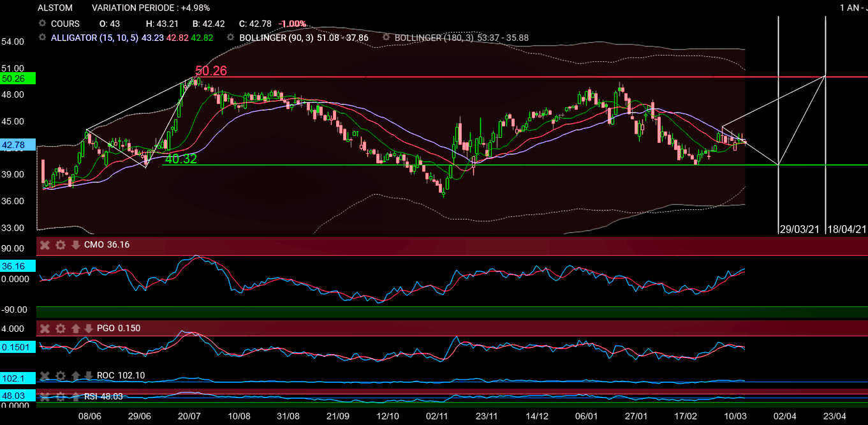The width and height of the screenshot is (868, 425).
Task: Open RSI indicator settings gear
Action: 61,396
